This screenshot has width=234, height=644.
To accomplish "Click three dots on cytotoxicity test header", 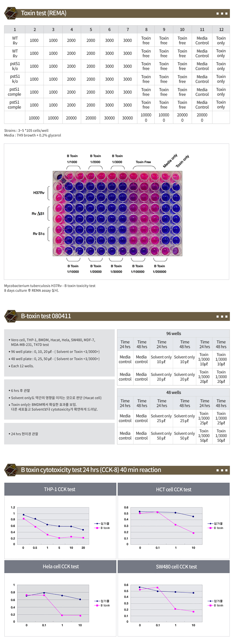I will 222,470.
